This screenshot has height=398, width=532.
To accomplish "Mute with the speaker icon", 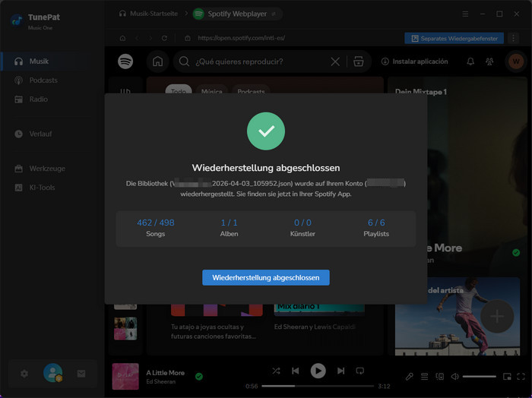I will tap(454, 376).
